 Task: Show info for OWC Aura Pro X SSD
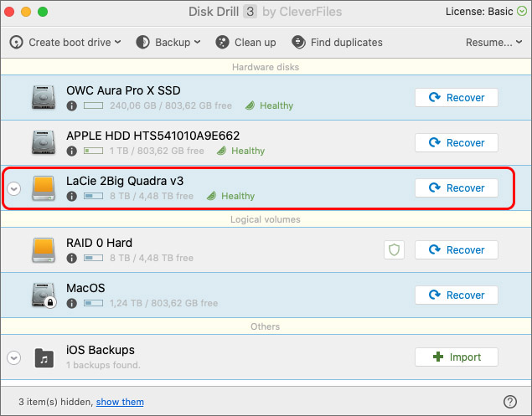pyautogui.click(x=71, y=105)
